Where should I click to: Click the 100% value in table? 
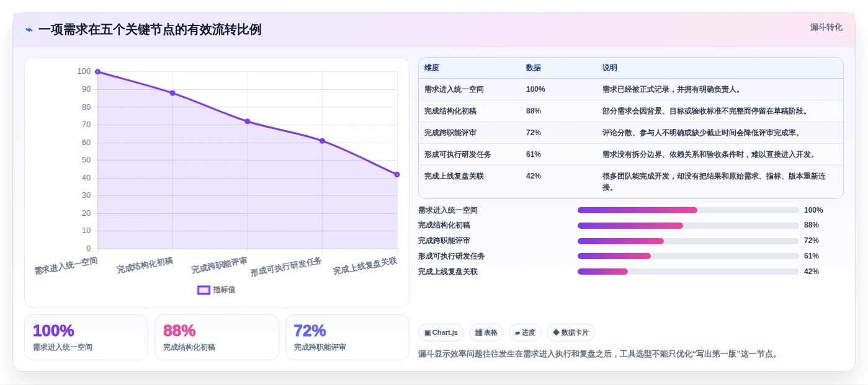[x=535, y=89]
